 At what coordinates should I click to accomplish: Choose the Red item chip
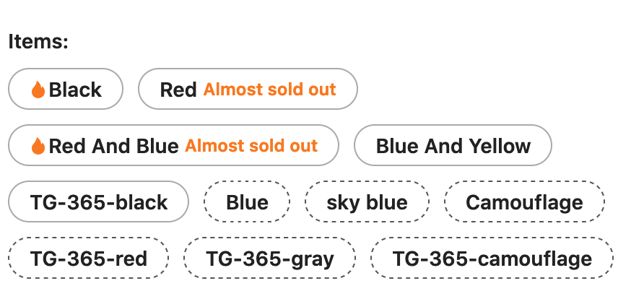click(x=248, y=90)
